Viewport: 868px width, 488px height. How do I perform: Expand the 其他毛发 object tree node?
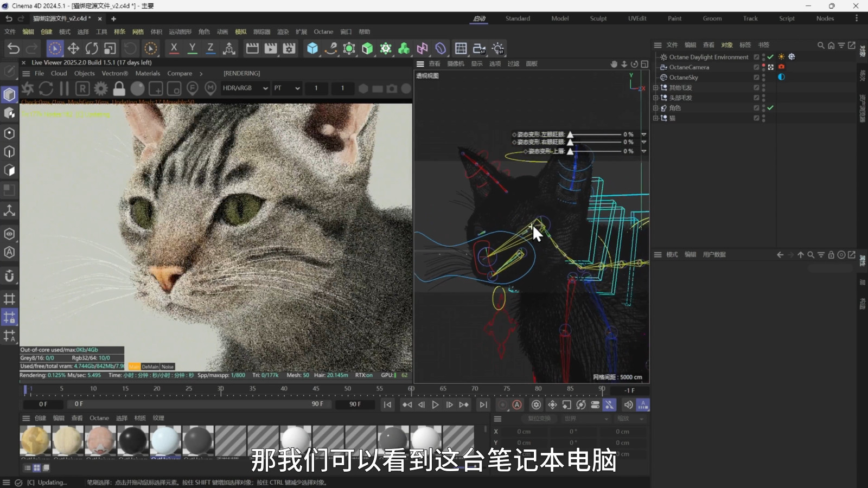(x=655, y=88)
